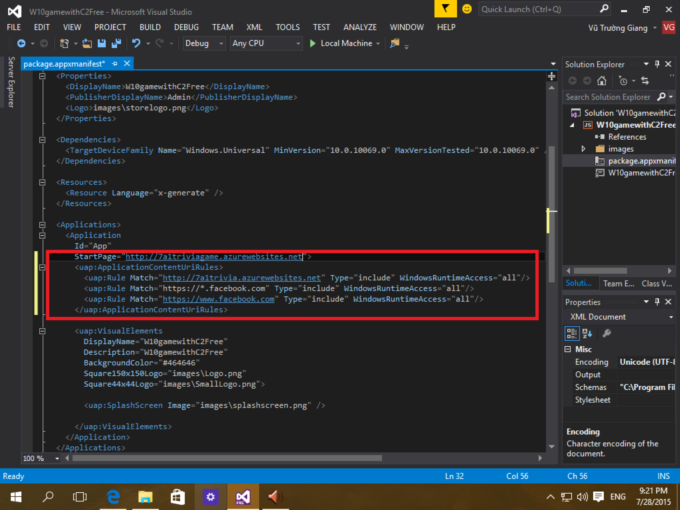This screenshot has width=680, height=510.
Task: Send feedback via smiley icon
Action: pyautogui.click(x=467, y=9)
